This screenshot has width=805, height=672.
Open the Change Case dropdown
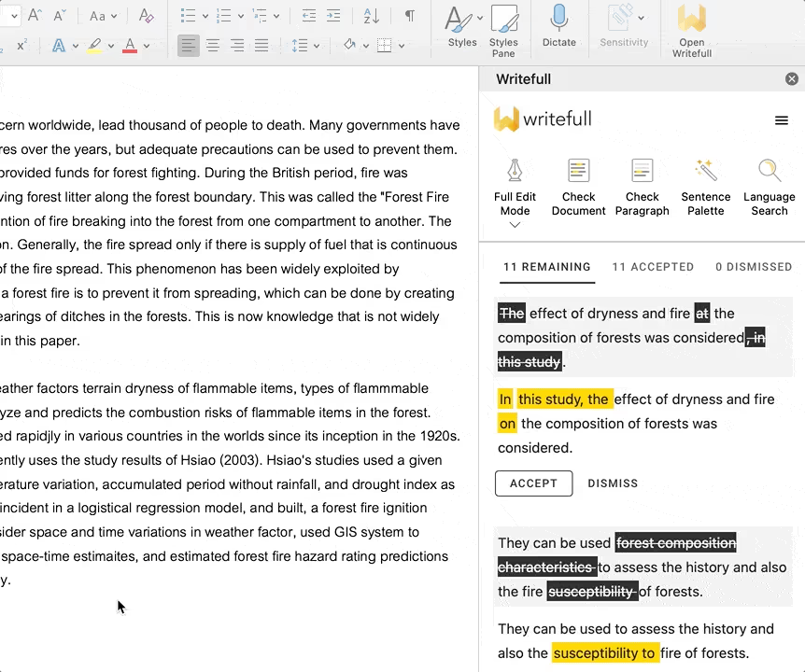point(103,16)
